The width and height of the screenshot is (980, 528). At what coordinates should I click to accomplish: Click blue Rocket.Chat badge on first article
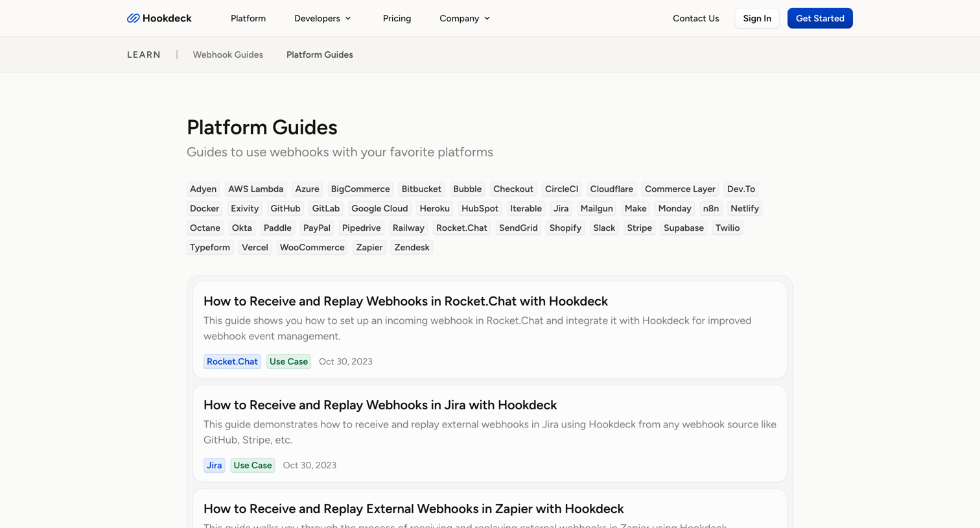tap(232, 361)
